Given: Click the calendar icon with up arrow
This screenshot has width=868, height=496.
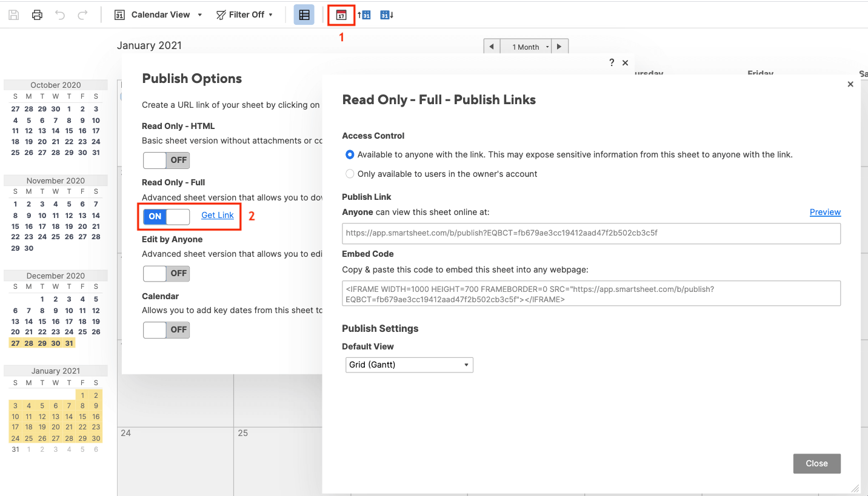Looking at the screenshot, I should click(x=364, y=15).
